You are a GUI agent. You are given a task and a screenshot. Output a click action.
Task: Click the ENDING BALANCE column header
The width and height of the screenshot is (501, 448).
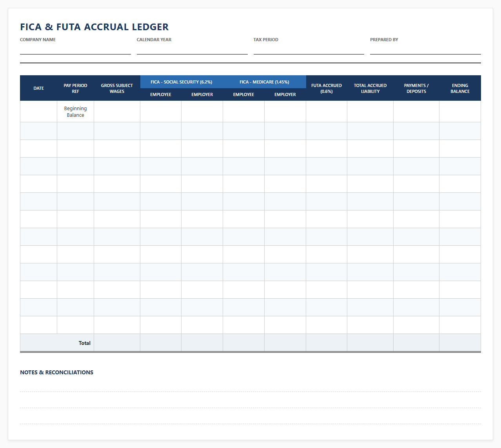(460, 88)
